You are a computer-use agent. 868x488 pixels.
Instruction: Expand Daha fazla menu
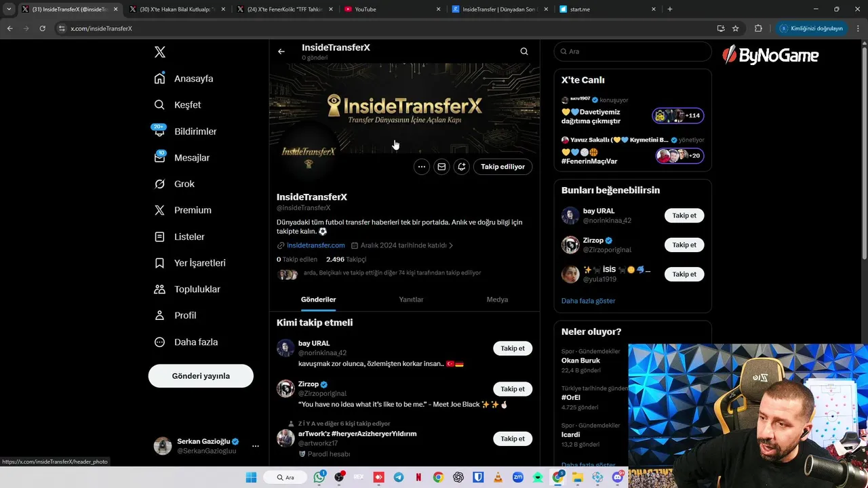click(x=186, y=342)
